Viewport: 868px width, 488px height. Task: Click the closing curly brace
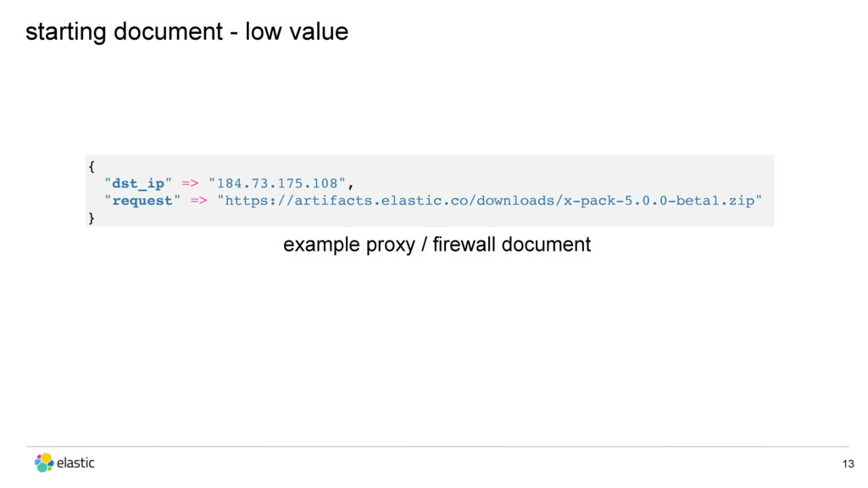point(92,218)
